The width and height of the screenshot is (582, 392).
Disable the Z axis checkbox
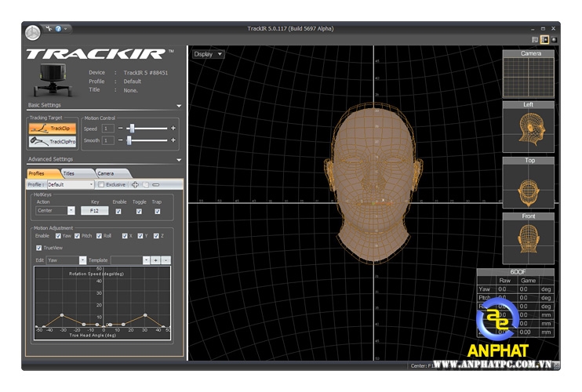(156, 236)
